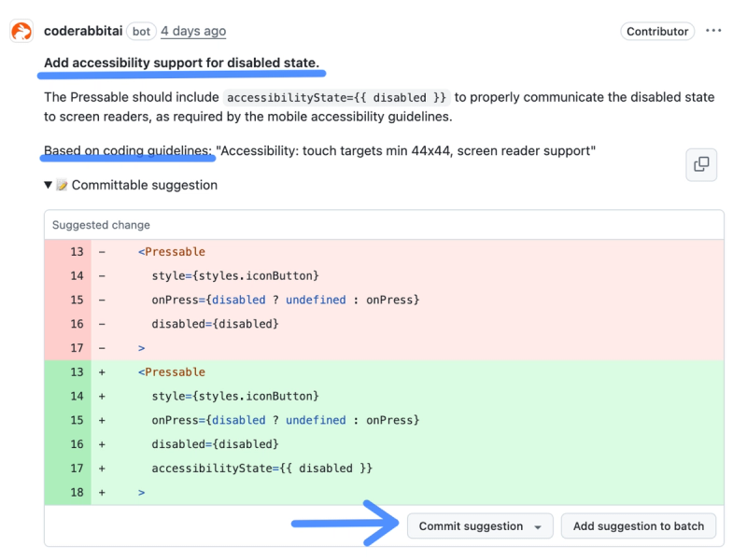The height and width of the screenshot is (560, 747).
Task: Click the bot label badge
Action: [x=141, y=31]
